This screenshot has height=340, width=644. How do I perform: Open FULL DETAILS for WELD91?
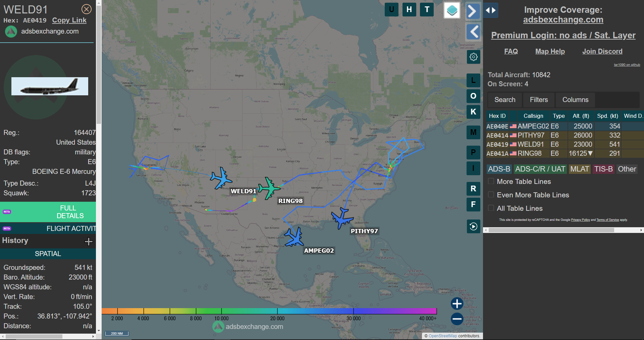tap(48, 212)
